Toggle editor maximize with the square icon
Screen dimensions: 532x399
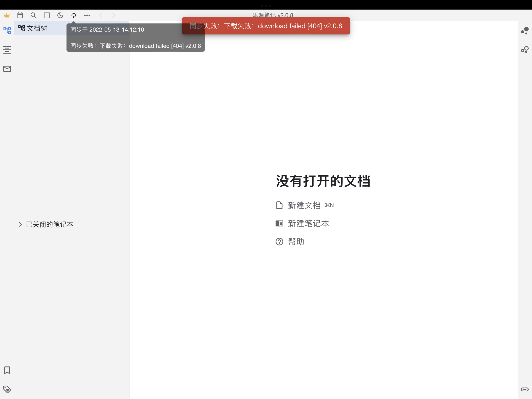(x=47, y=15)
